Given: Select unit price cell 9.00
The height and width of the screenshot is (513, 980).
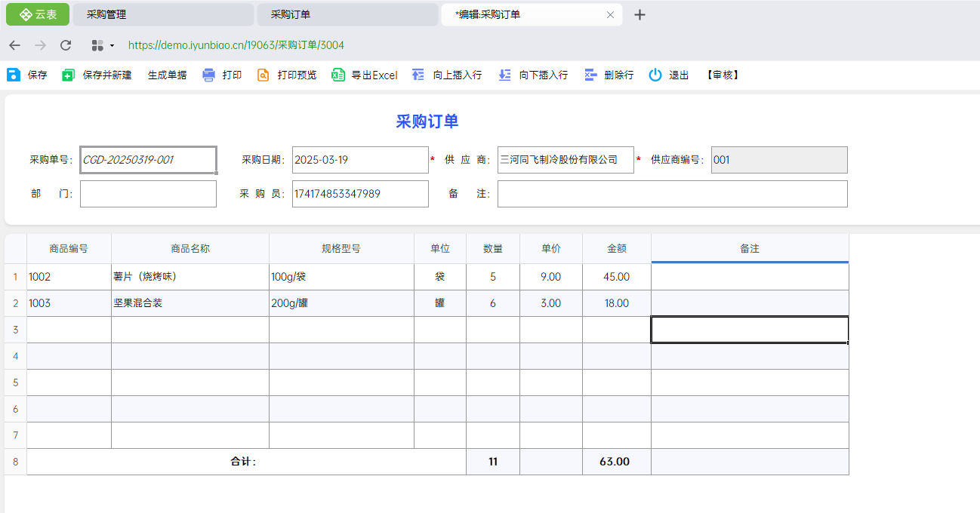Looking at the screenshot, I should point(551,277).
